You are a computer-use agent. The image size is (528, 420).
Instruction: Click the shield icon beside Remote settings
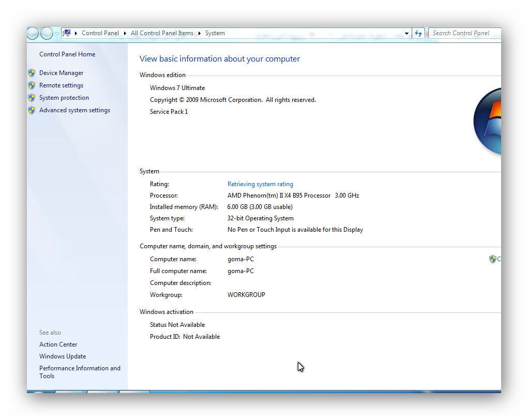click(x=32, y=85)
